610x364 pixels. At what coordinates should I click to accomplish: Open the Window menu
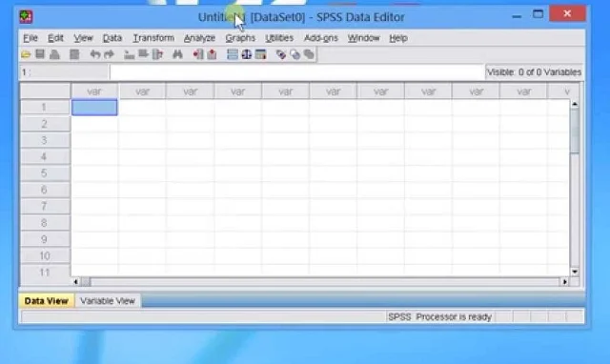click(364, 38)
